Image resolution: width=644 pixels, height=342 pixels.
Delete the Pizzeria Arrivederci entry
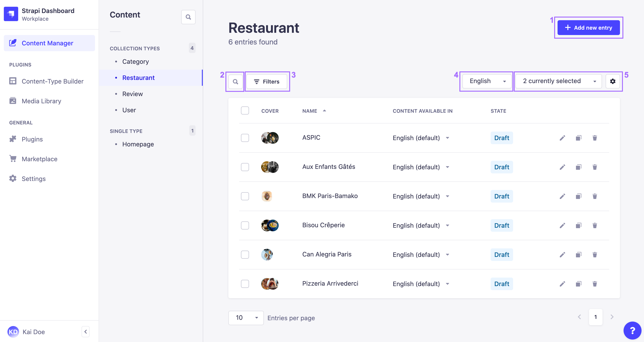(595, 284)
